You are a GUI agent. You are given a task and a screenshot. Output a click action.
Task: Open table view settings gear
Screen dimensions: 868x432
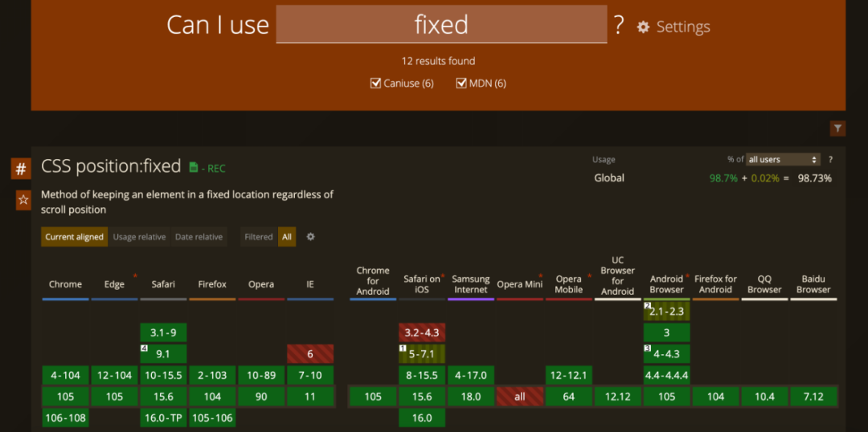tap(310, 236)
